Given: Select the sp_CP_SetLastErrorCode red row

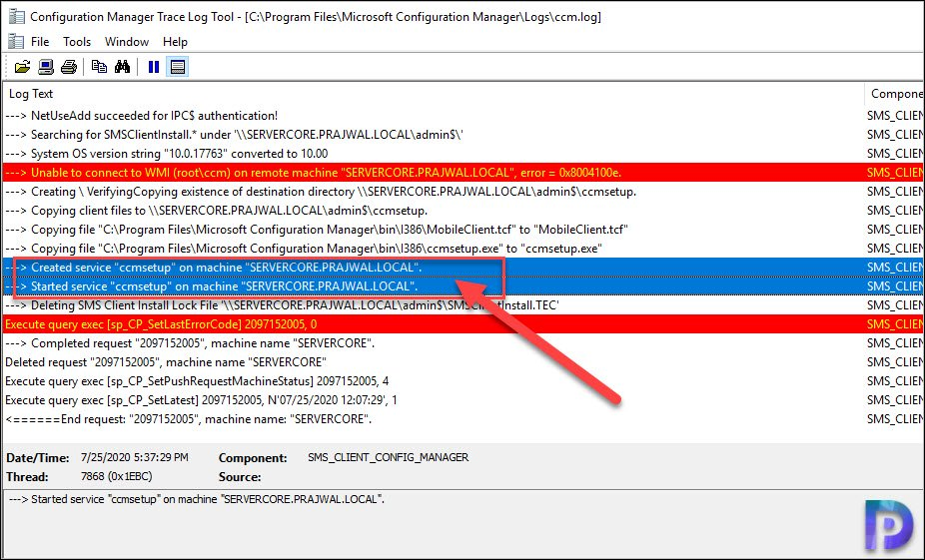Looking at the screenshot, I should [462, 324].
